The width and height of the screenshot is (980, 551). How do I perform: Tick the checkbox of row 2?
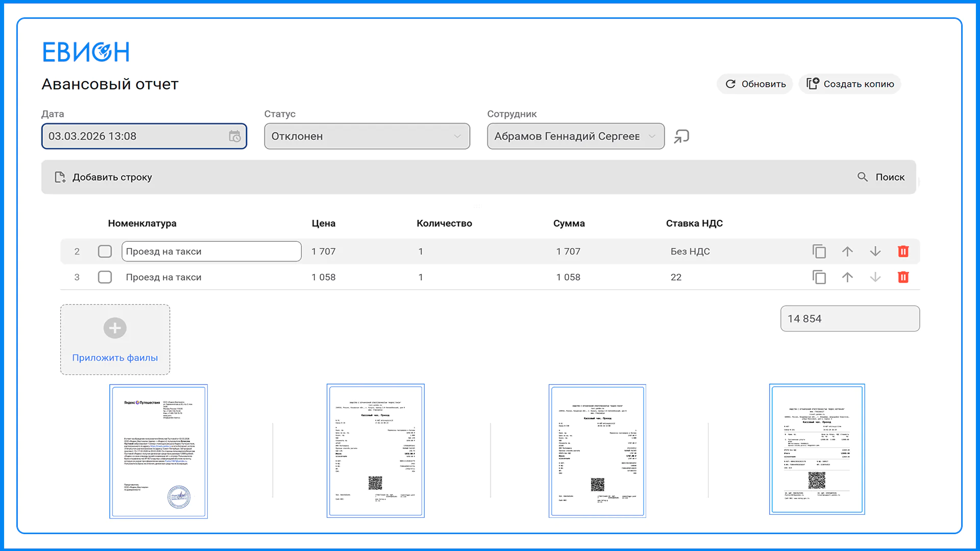[x=105, y=252]
